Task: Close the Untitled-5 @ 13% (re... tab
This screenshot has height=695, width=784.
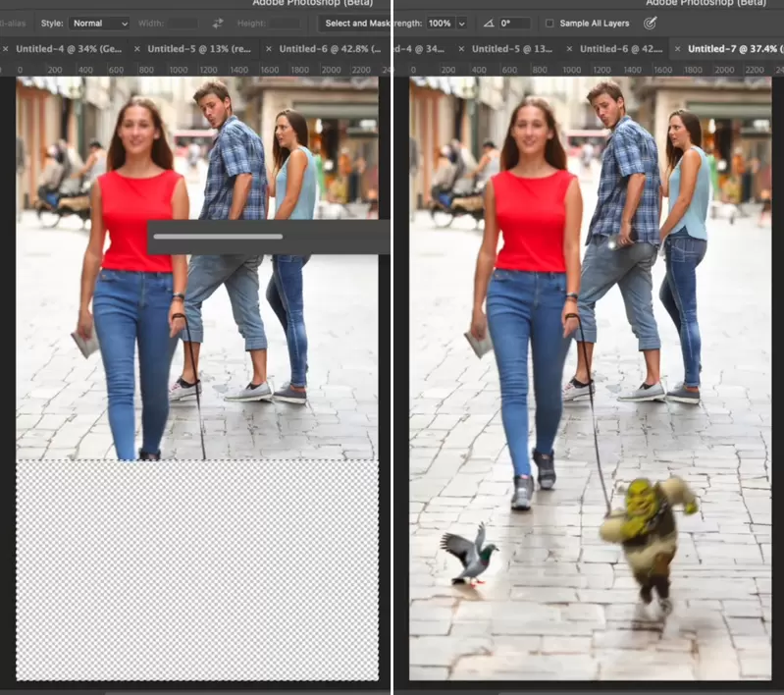Action: (136, 48)
